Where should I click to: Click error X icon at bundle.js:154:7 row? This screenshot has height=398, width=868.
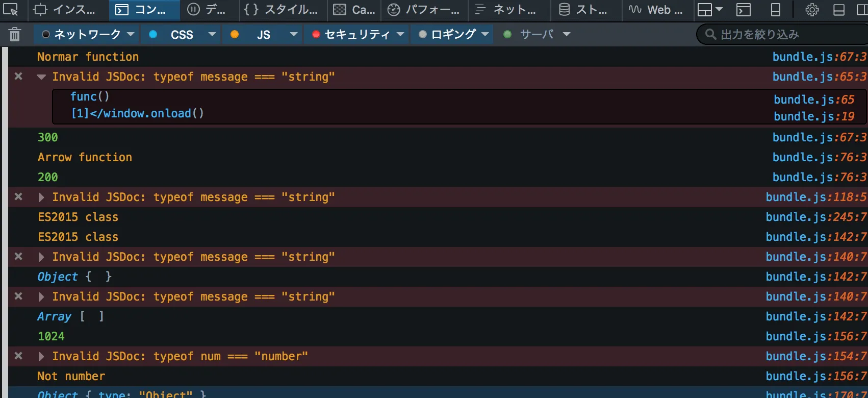coord(18,356)
